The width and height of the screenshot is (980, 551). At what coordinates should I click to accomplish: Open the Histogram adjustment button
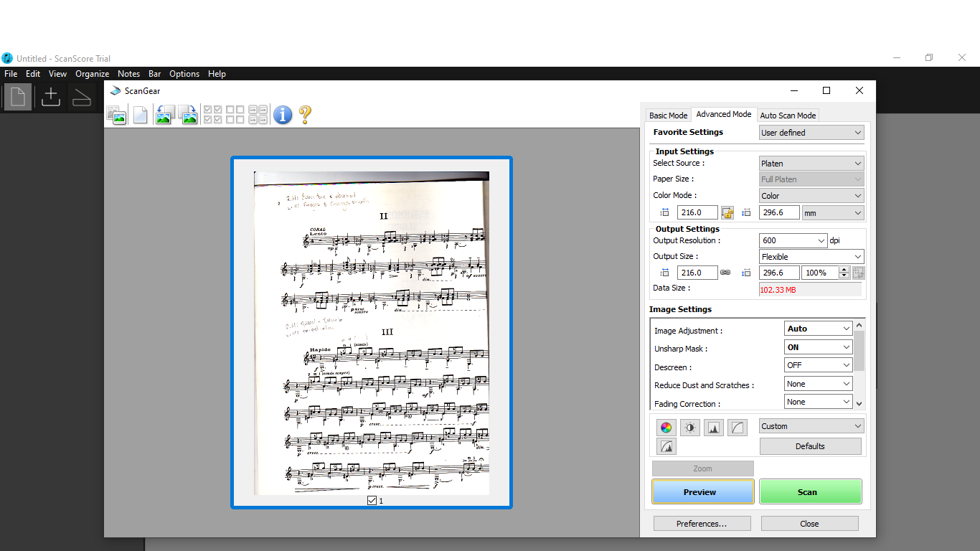tap(714, 428)
